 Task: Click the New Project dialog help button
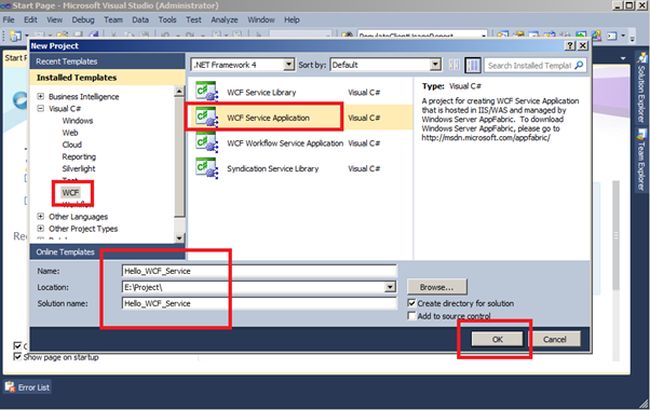[x=570, y=46]
